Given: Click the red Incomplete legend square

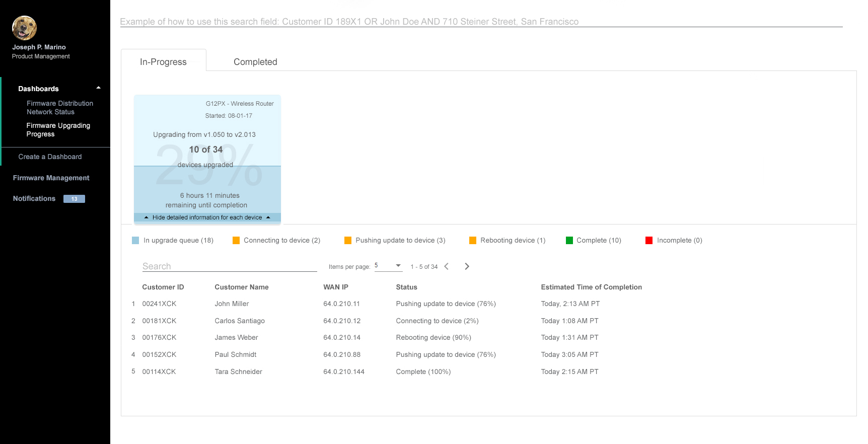Looking at the screenshot, I should pyautogui.click(x=649, y=241).
